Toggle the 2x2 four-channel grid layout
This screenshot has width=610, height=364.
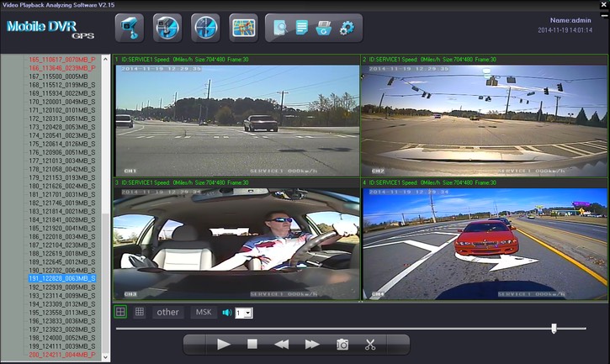pos(121,312)
